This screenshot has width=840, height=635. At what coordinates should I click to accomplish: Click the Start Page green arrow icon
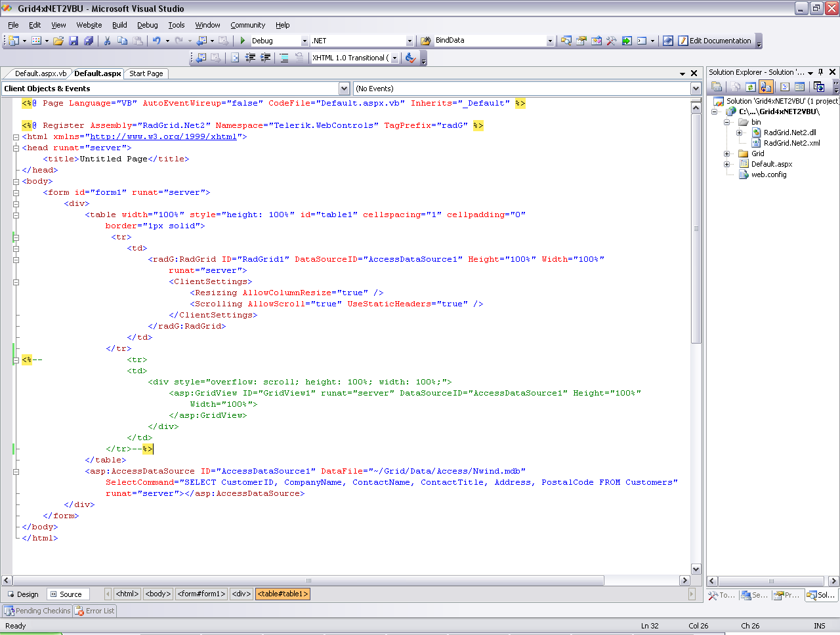pos(627,41)
